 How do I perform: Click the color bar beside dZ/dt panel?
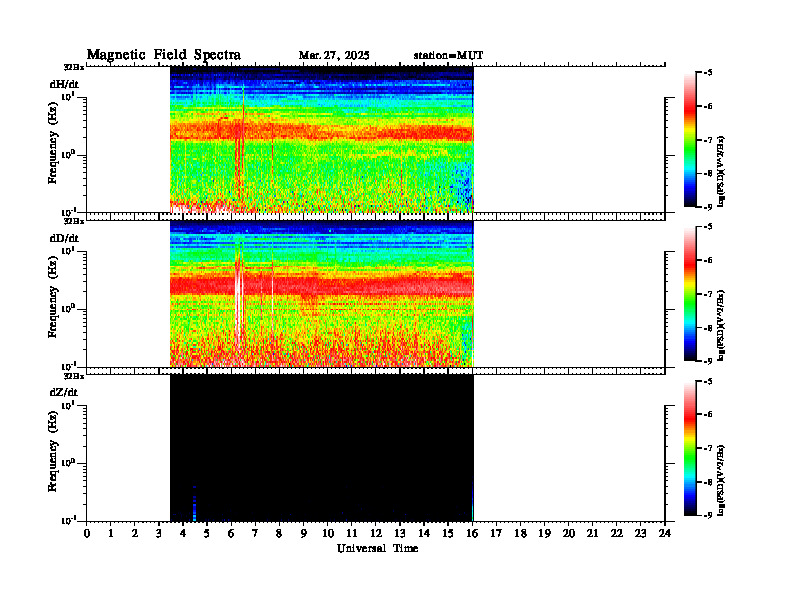click(689, 448)
